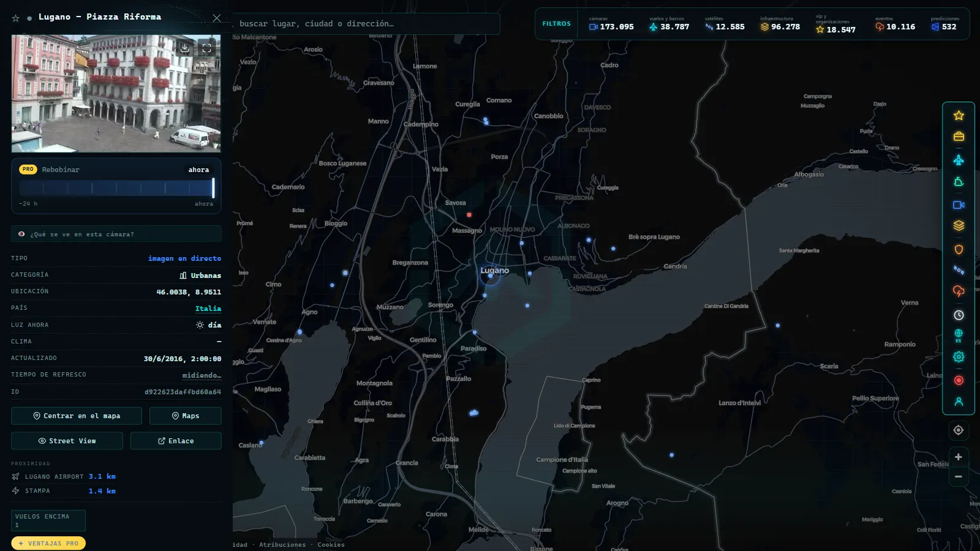Toggle the cámaras filter
The image size is (980, 551).
click(611, 24)
